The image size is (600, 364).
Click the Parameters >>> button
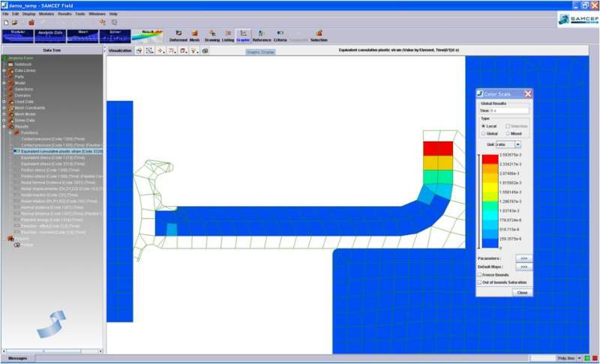point(523,258)
